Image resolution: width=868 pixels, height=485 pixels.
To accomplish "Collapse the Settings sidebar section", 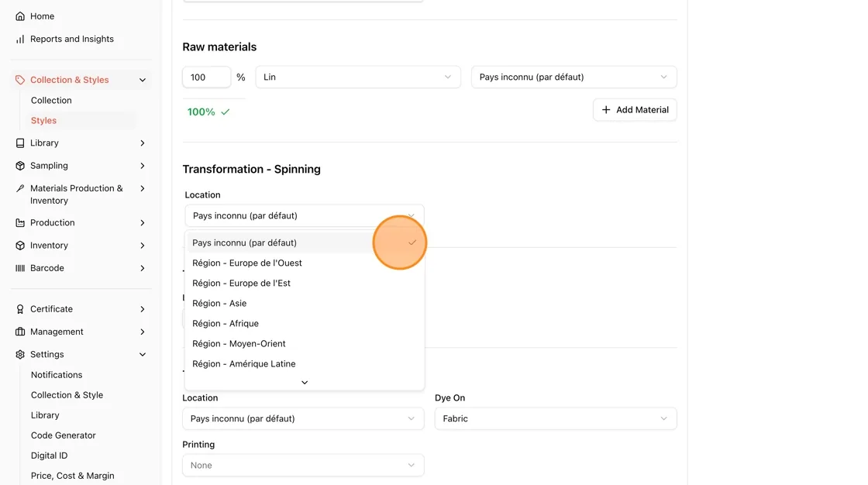I will (143, 354).
